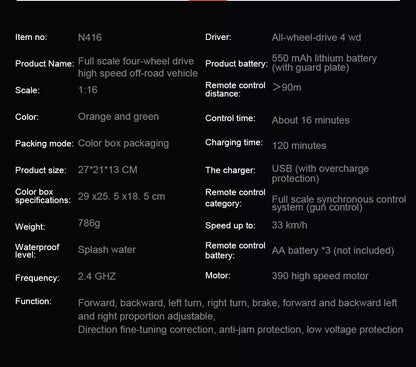Select the Product Name description text

pyautogui.click(x=138, y=67)
